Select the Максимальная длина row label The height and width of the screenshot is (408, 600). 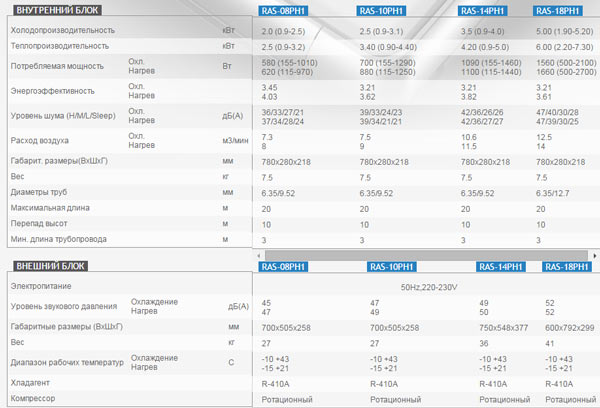click(x=50, y=208)
